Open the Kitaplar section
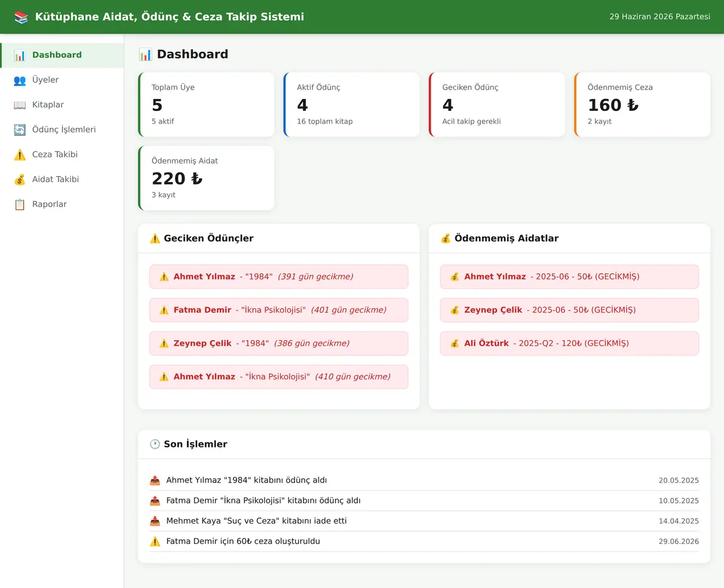 (62, 105)
